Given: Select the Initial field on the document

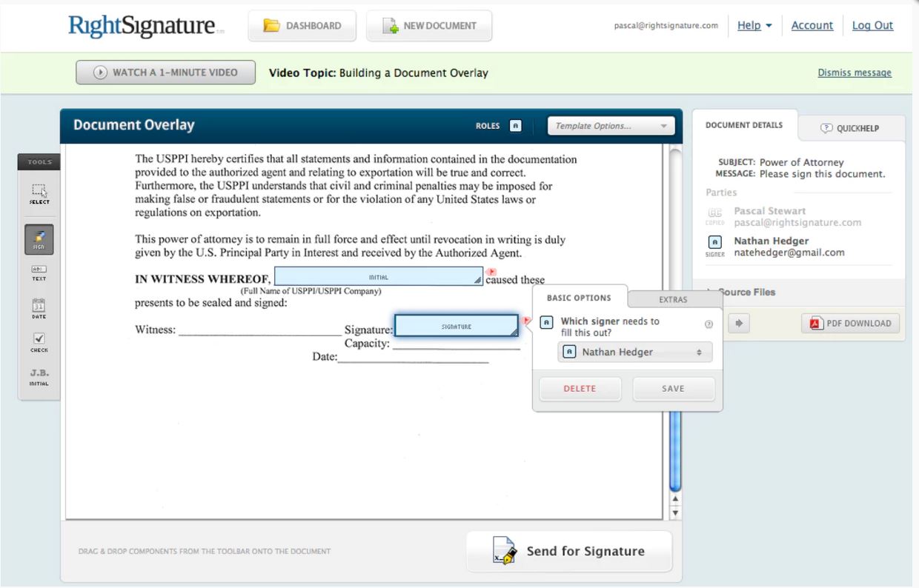Looking at the screenshot, I should 379,277.
